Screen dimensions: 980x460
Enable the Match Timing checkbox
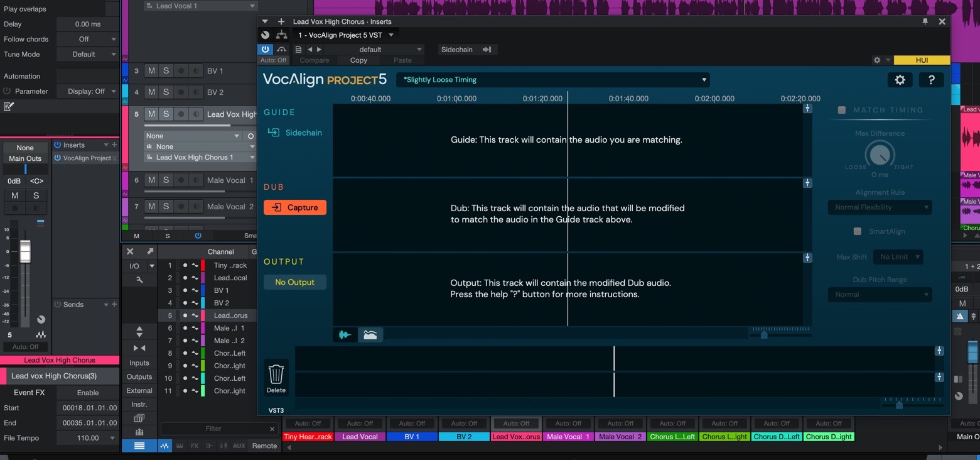[x=842, y=110]
